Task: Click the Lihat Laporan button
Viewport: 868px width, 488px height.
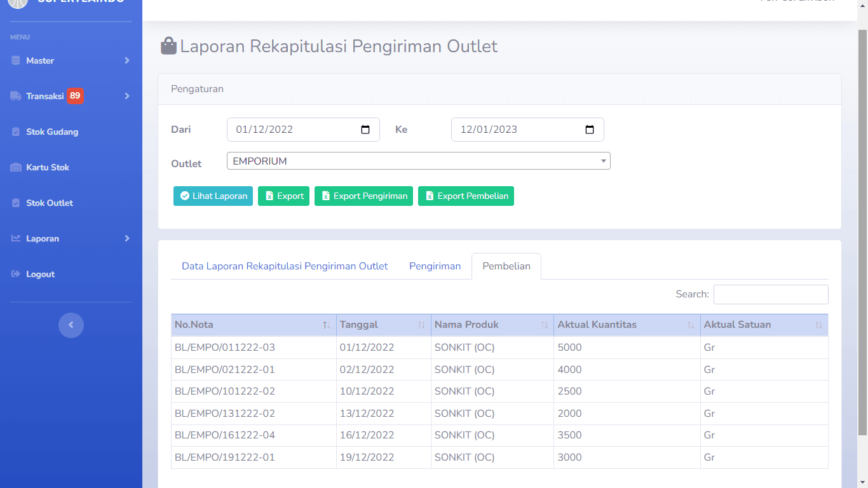Action: 213,196
